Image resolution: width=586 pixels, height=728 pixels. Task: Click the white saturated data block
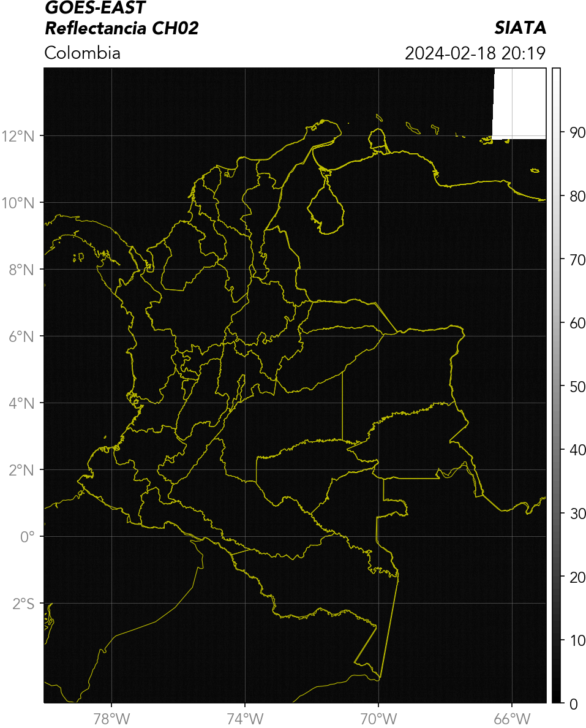(x=519, y=104)
